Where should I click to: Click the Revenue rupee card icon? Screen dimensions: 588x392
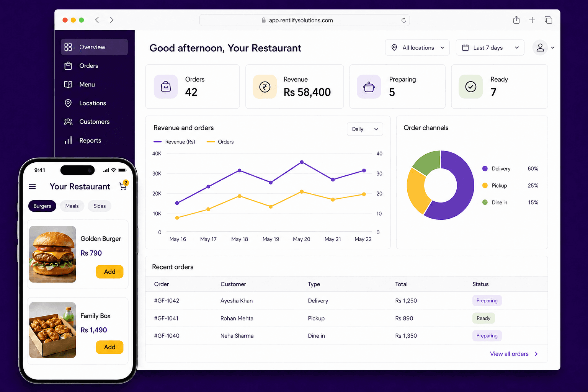point(265,87)
